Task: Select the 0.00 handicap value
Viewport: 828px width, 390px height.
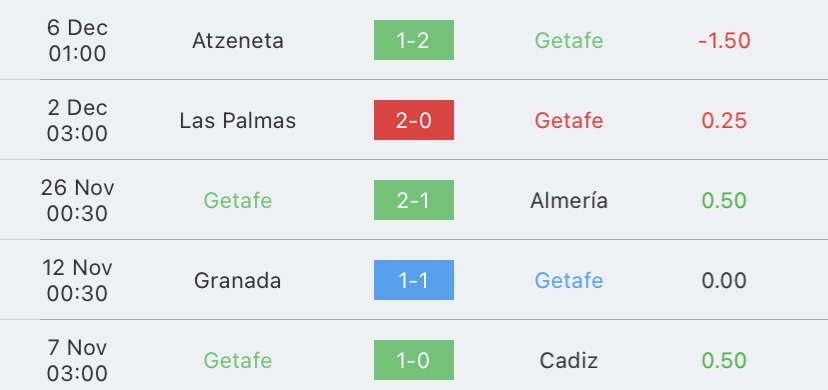Action: tap(724, 280)
